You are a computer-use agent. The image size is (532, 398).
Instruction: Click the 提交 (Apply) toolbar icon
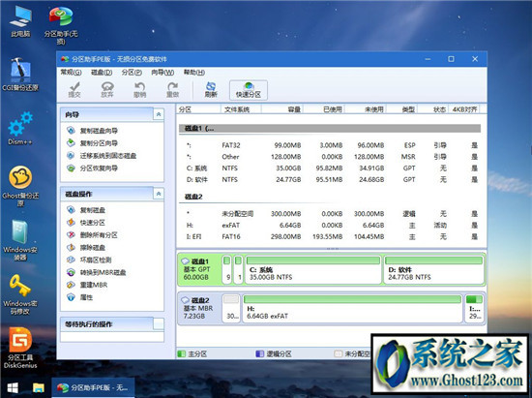click(x=74, y=90)
